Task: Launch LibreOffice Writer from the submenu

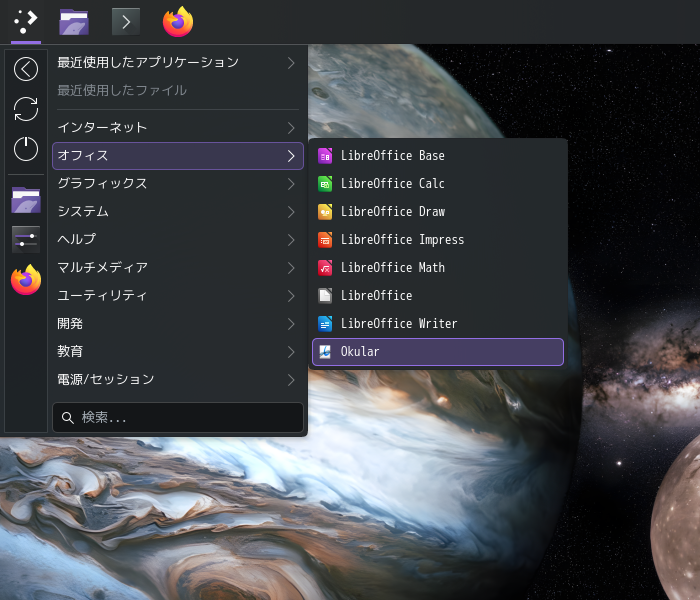Action: tap(438, 324)
